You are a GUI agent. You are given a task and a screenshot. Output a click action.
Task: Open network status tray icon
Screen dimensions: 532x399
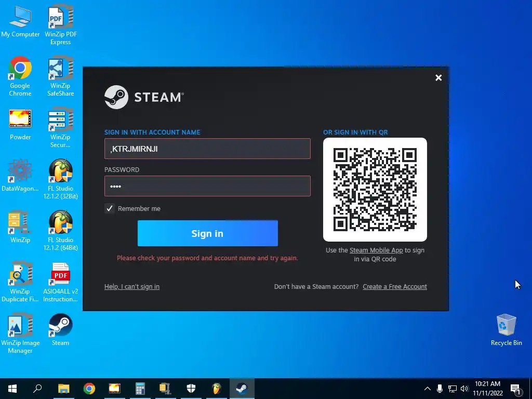coord(453,389)
